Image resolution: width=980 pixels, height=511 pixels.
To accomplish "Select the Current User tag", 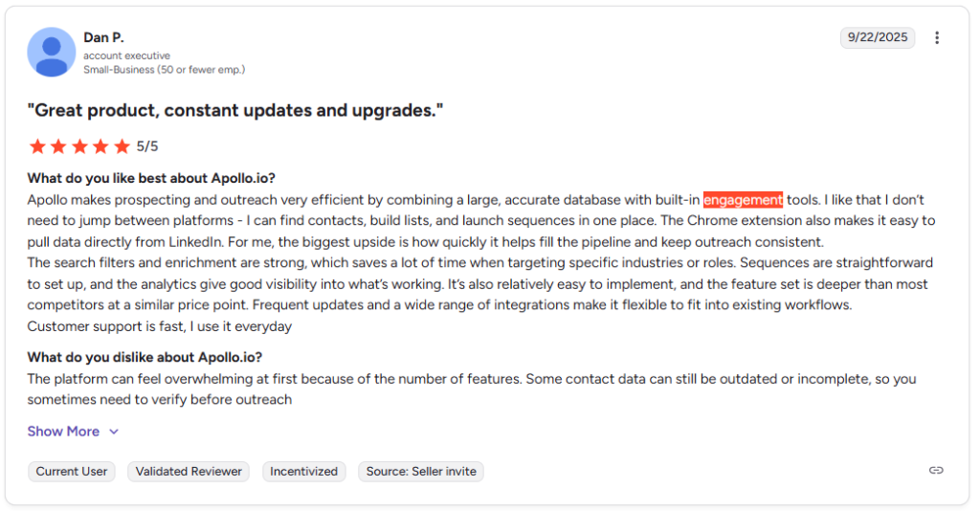I will click(x=72, y=471).
